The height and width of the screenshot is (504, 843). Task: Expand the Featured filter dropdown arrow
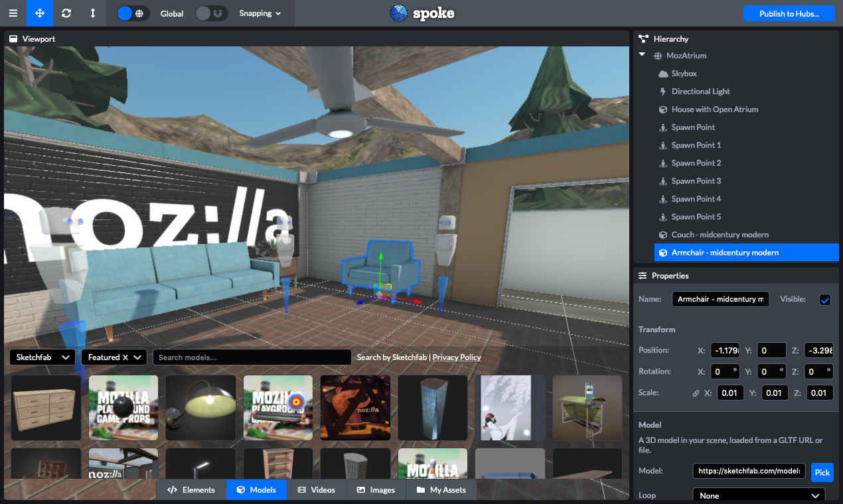pos(138,357)
